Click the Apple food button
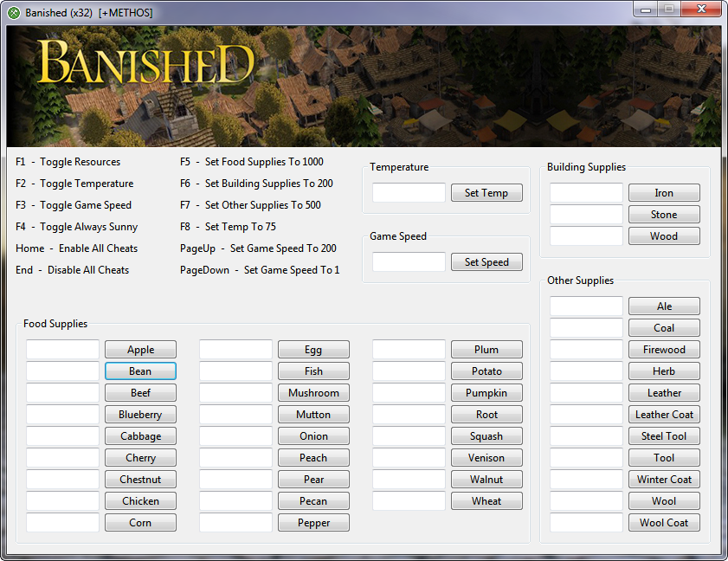Image resolution: width=728 pixels, height=561 pixels. [141, 349]
